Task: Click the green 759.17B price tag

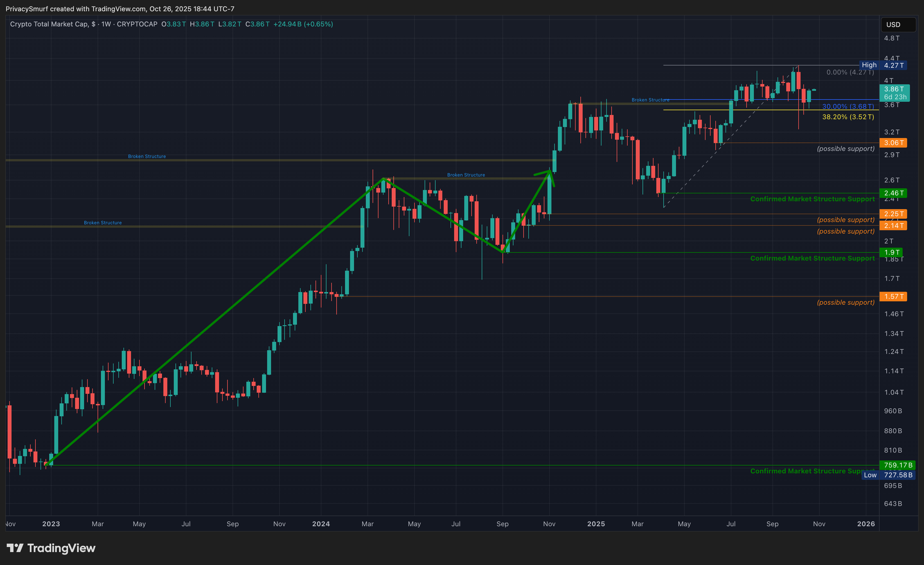Action: click(897, 465)
